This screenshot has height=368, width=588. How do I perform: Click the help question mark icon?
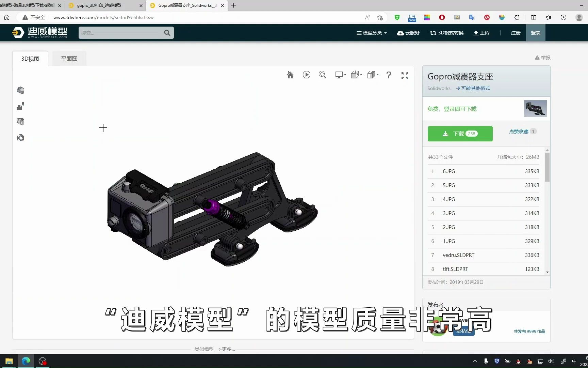point(389,75)
